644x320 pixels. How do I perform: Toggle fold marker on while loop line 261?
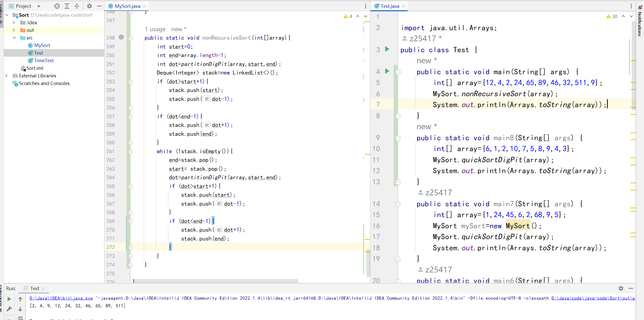130,152
